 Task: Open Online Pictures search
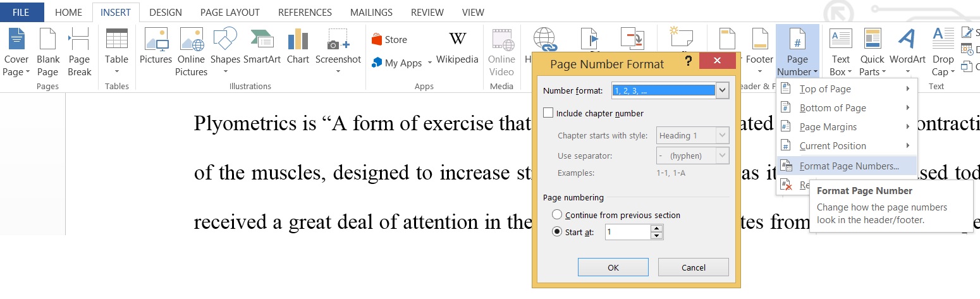(192, 52)
